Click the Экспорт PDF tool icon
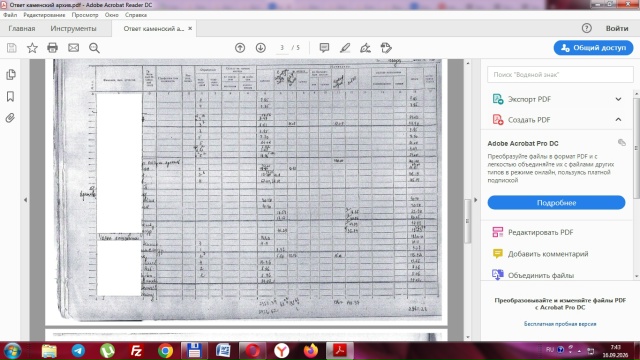Viewport: 640px width, 360px height. click(x=498, y=99)
